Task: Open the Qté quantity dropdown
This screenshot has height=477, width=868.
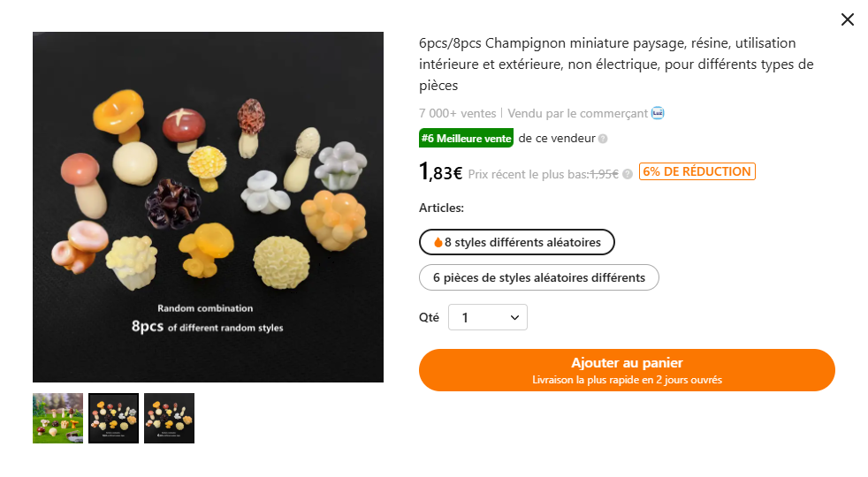Action: [x=487, y=317]
